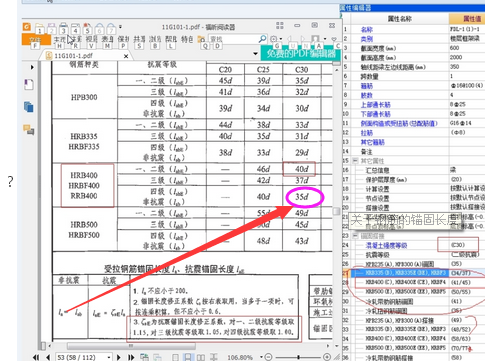Close the 11G101-1.pdf tab
Viewport: 485px width, 361px height.
pyautogui.click(x=126, y=56)
